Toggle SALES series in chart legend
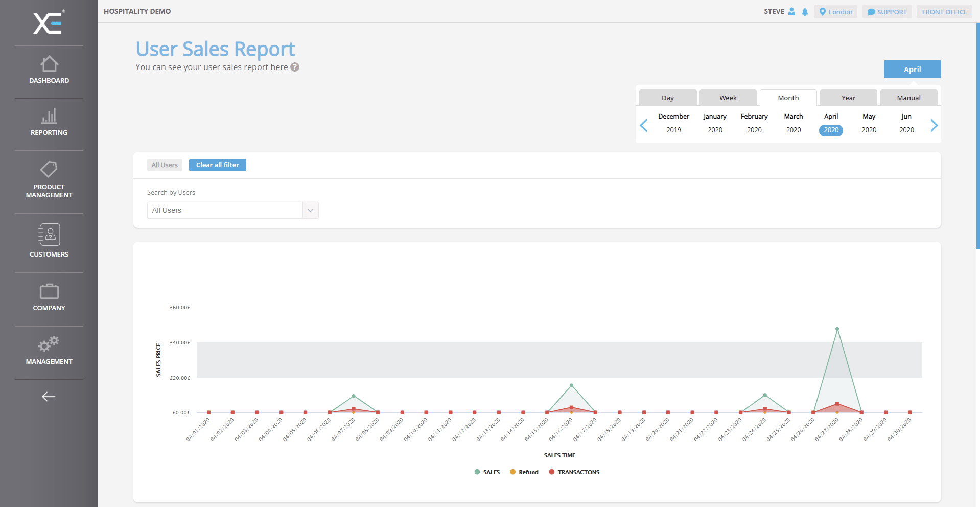The width and height of the screenshot is (980, 507). point(487,472)
